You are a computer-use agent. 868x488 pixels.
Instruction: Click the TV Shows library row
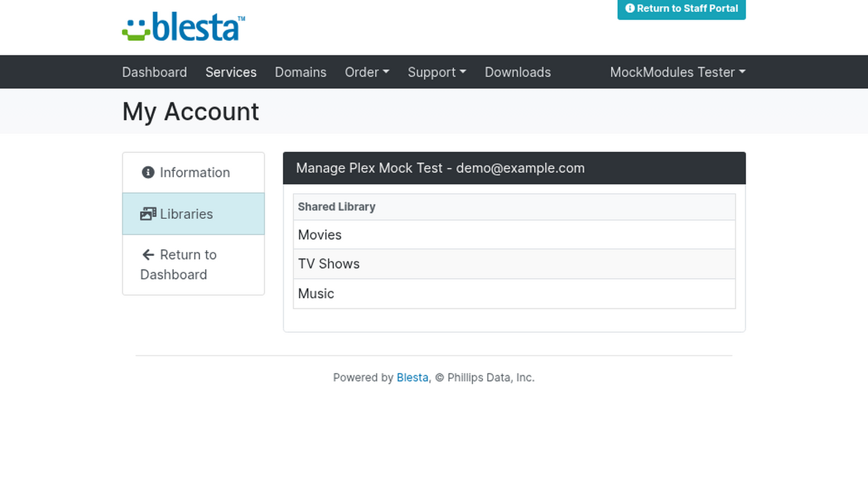point(514,264)
